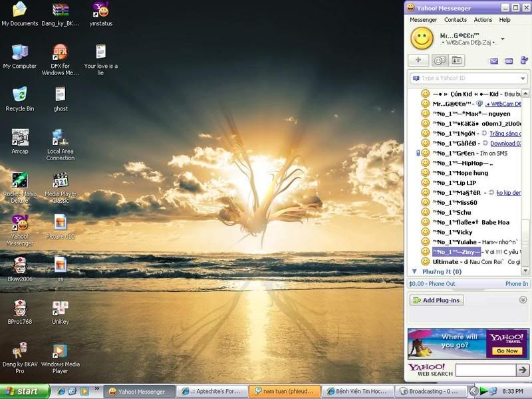Open the Type a Yahoo! ID dropdown arrow
The width and height of the screenshot is (532, 399).
point(523,78)
